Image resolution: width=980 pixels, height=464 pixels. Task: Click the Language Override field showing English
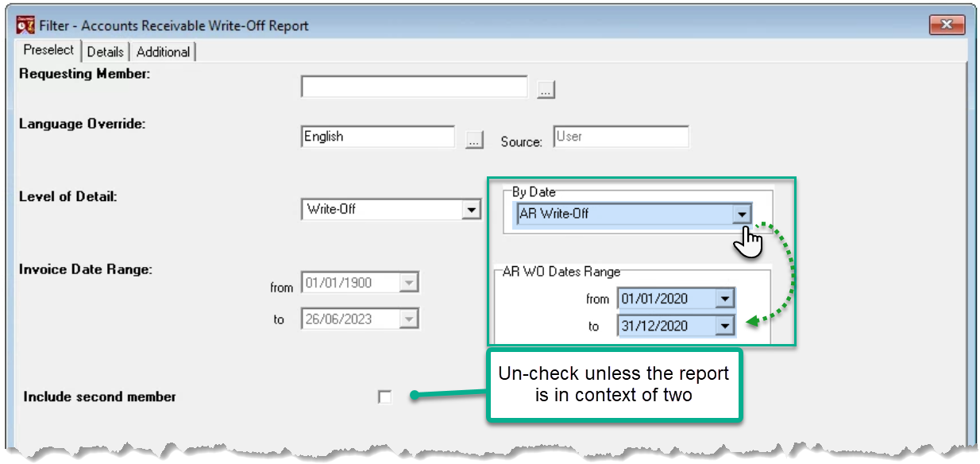tap(378, 137)
